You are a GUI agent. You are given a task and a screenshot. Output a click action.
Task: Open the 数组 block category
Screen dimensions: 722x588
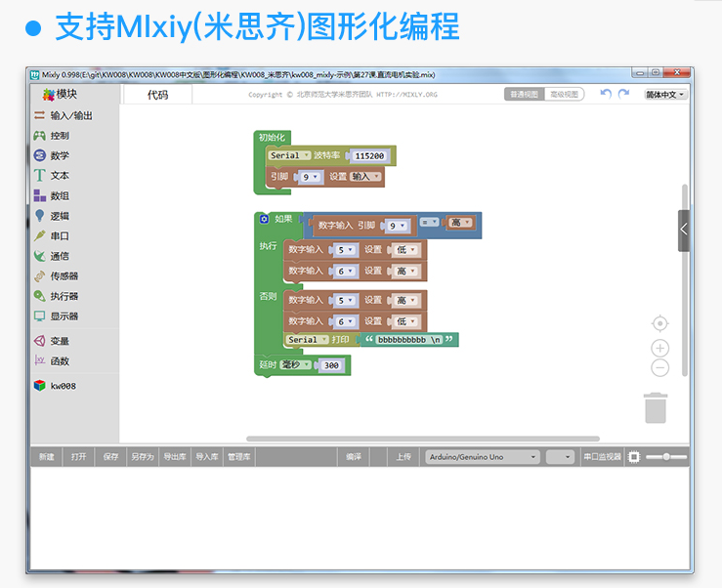(52, 195)
